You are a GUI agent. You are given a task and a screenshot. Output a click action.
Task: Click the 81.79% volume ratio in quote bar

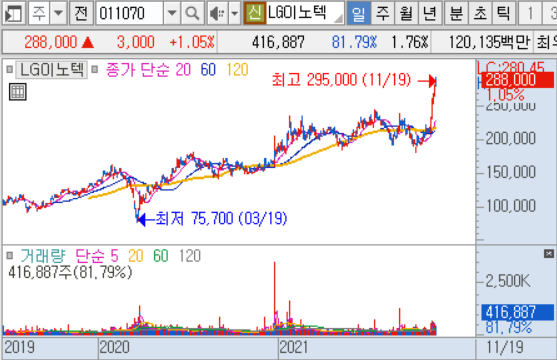(x=354, y=42)
